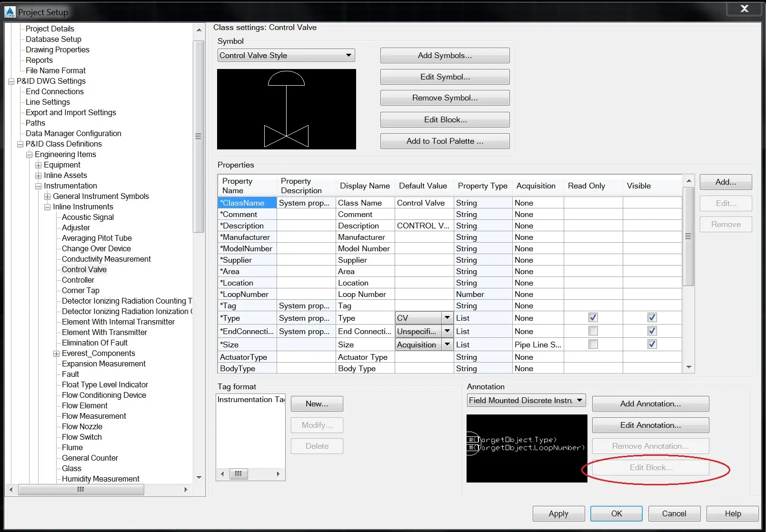Expand the Everest_Components node
Viewport: 766px width, 532px height.
56,354
